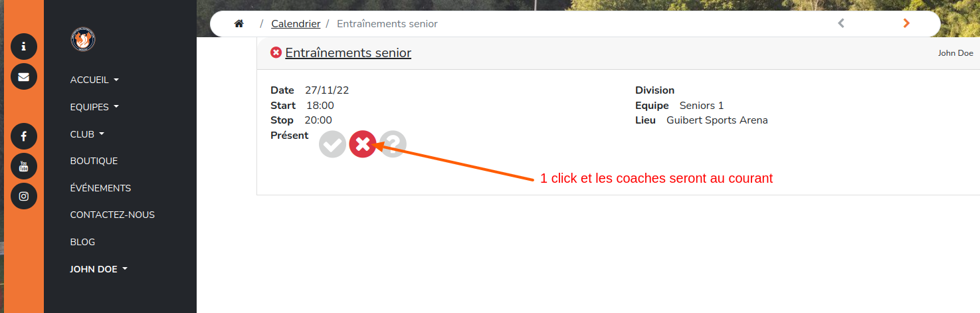The image size is (980, 313).
Task: Click the info icon in sidebar
Action: point(24,47)
